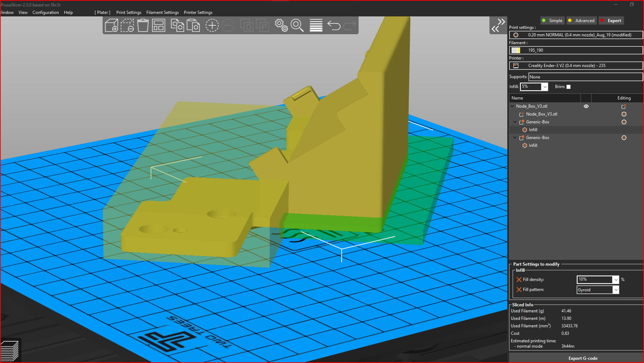Open the View menu
Screen dimensions: 644x363
coord(23,12)
